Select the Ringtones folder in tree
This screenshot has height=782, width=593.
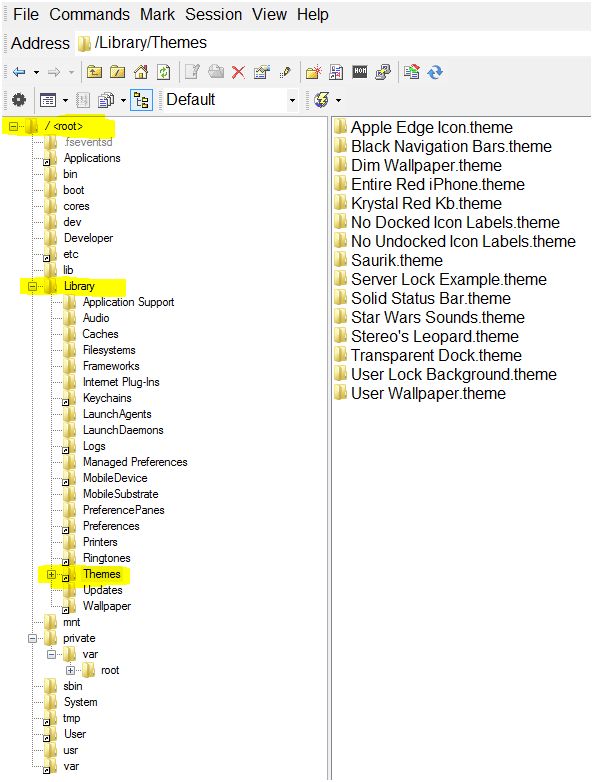(107, 558)
